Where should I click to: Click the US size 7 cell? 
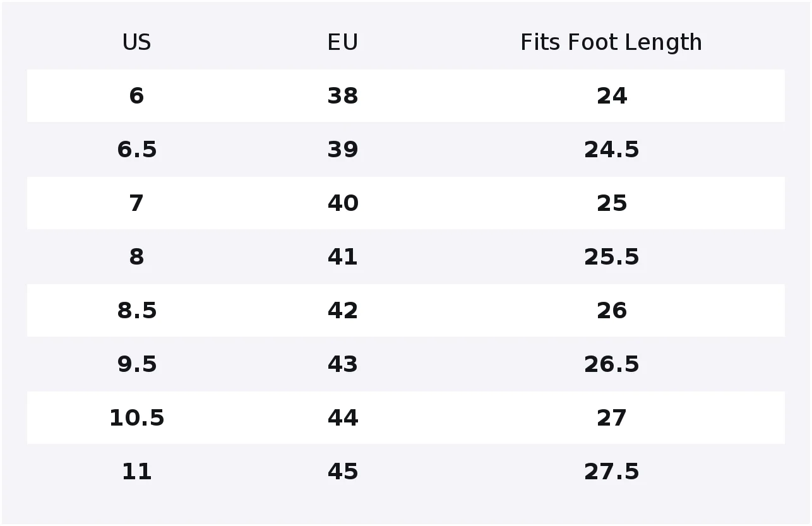click(136, 203)
